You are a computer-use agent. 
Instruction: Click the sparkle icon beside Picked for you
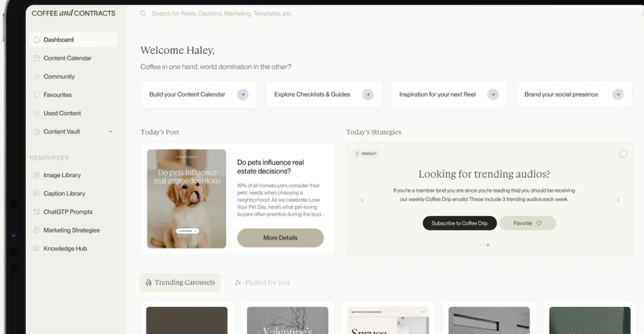point(238,283)
